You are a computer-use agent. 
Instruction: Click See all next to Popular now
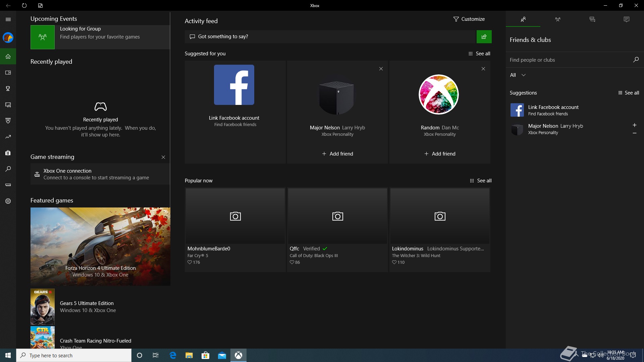click(x=481, y=181)
